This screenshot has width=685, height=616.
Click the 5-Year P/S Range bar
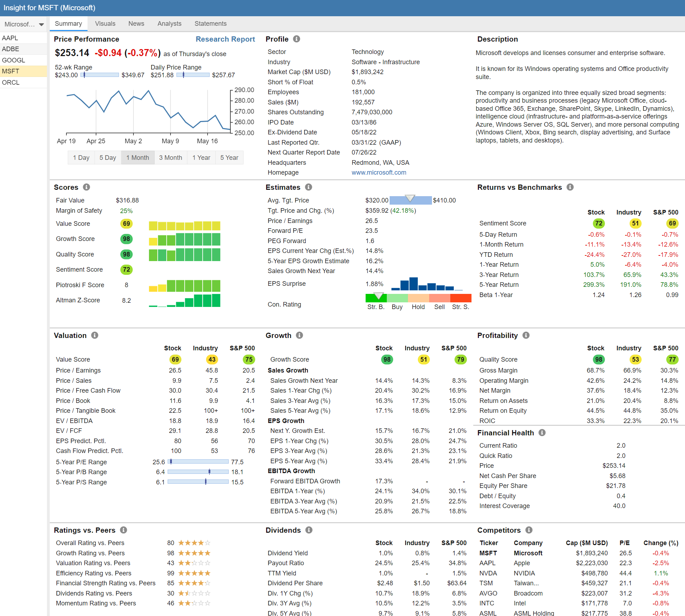pyautogui.click(x=198, y=482)
